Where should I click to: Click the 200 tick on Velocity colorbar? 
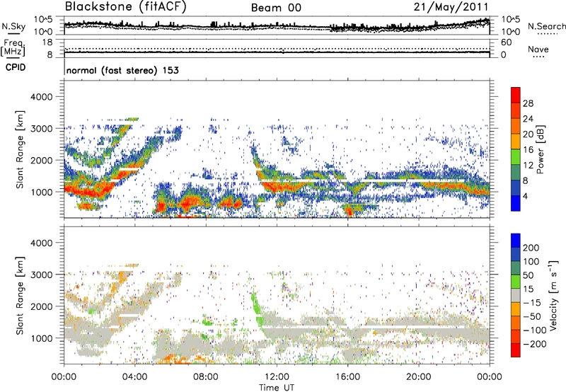531,248
